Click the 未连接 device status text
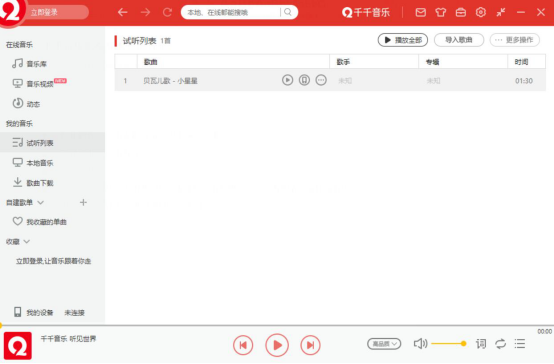This screenshot has height=364, width=554. coord(75,313)
